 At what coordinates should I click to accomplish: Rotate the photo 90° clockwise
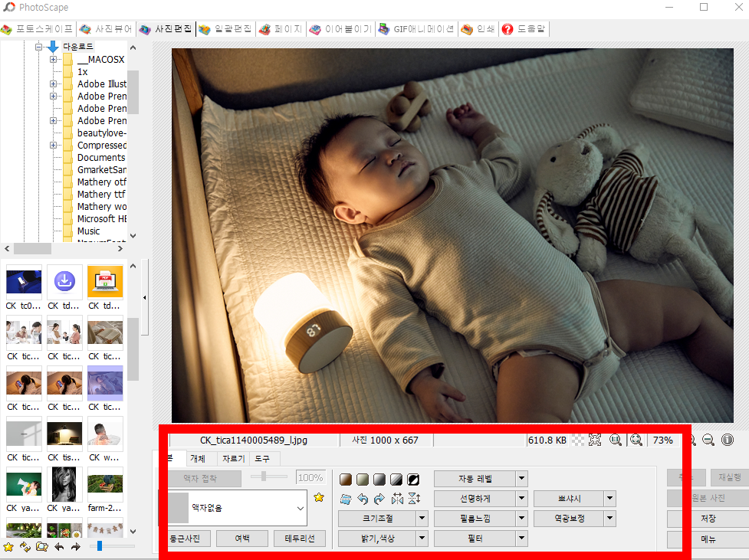click(379, 499)
